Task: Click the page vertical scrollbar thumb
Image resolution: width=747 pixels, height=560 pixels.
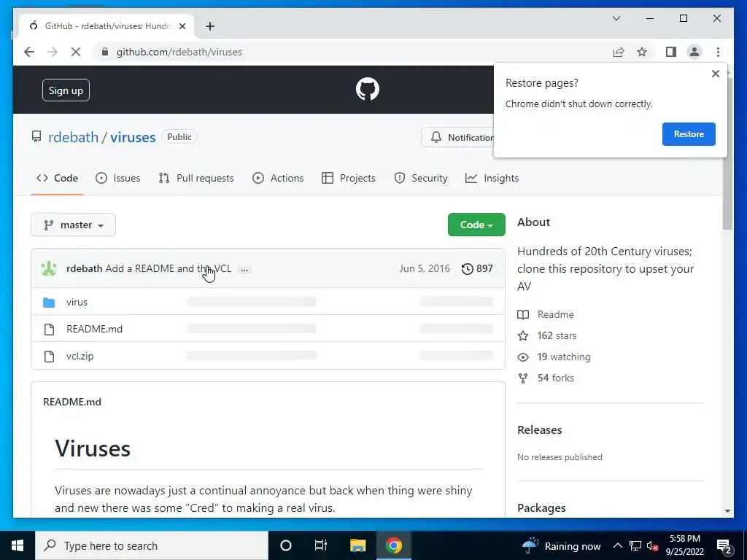Action: (x=727, y=152)
